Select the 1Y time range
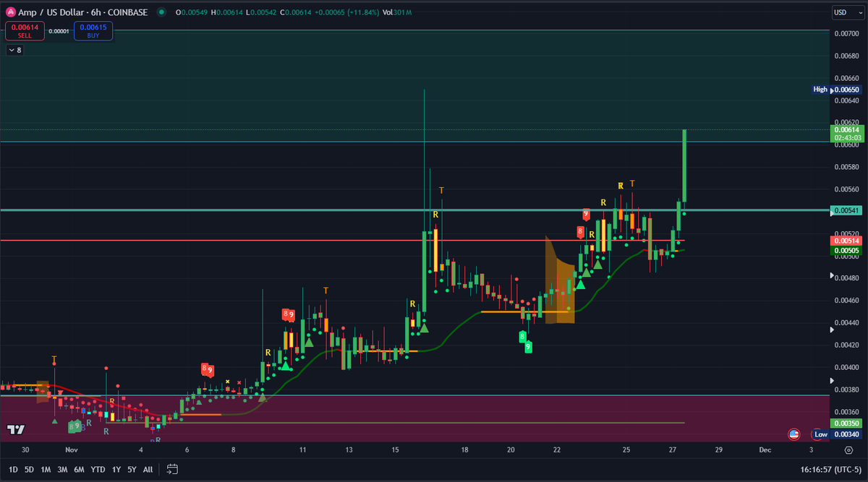This screenshot has width=868, height=482. coord(116,470)
